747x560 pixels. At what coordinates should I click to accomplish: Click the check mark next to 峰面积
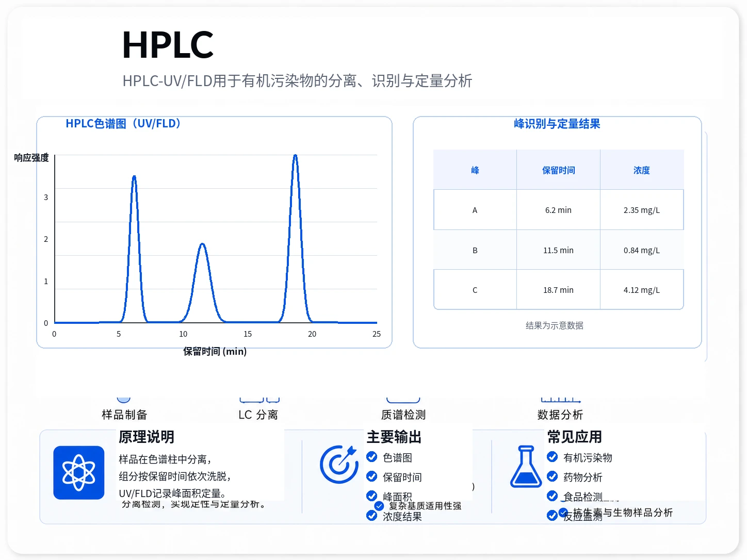[371, 496]
